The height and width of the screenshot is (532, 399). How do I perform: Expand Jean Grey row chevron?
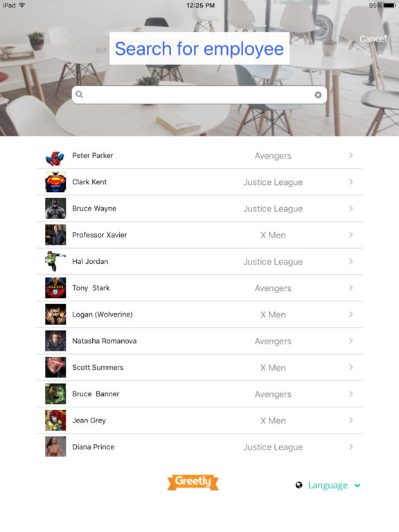coord(351,420)
